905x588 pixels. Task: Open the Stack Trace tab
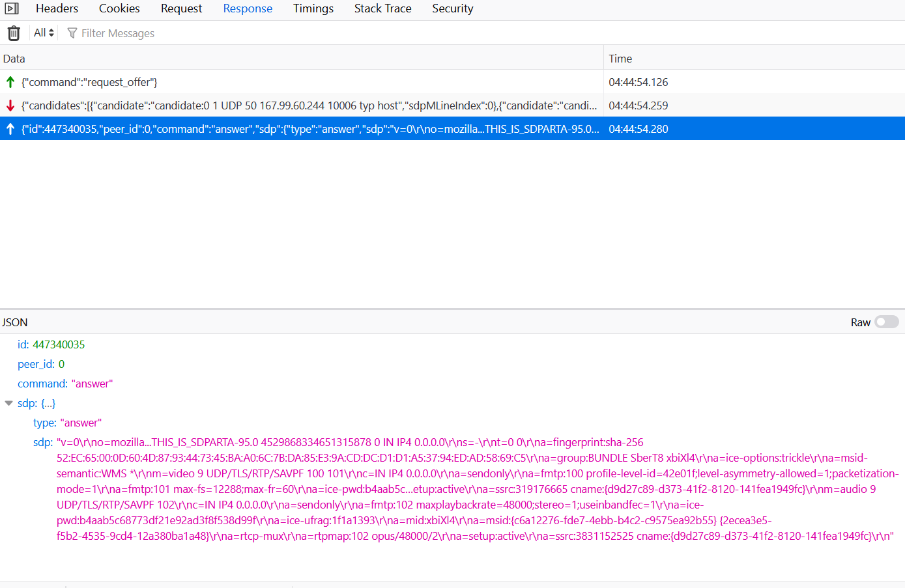(382, 8)
